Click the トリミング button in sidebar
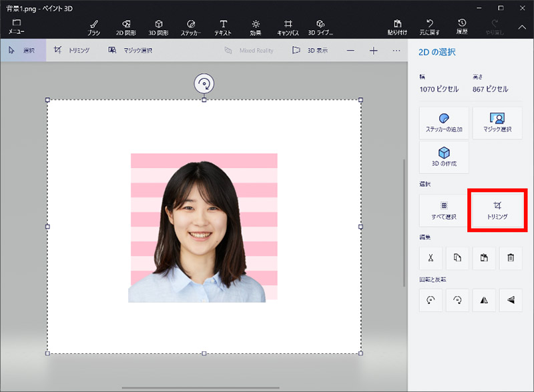The image size is (534, 392). [497, 210]
